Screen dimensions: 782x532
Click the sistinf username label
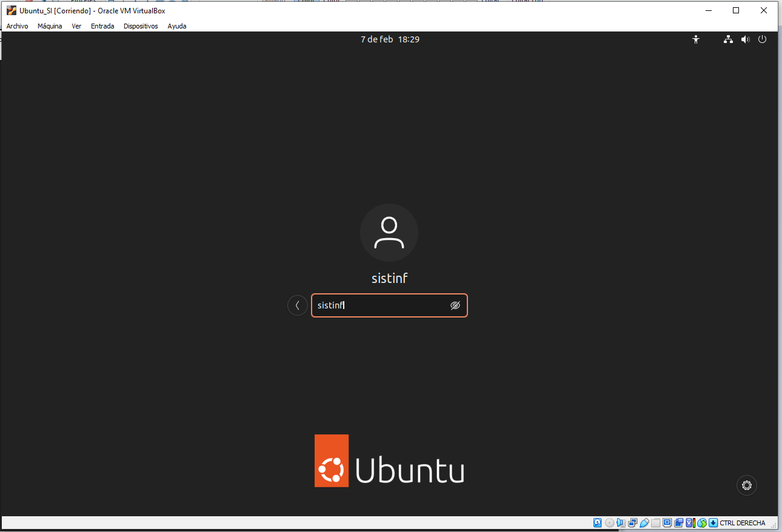(389, 278)
